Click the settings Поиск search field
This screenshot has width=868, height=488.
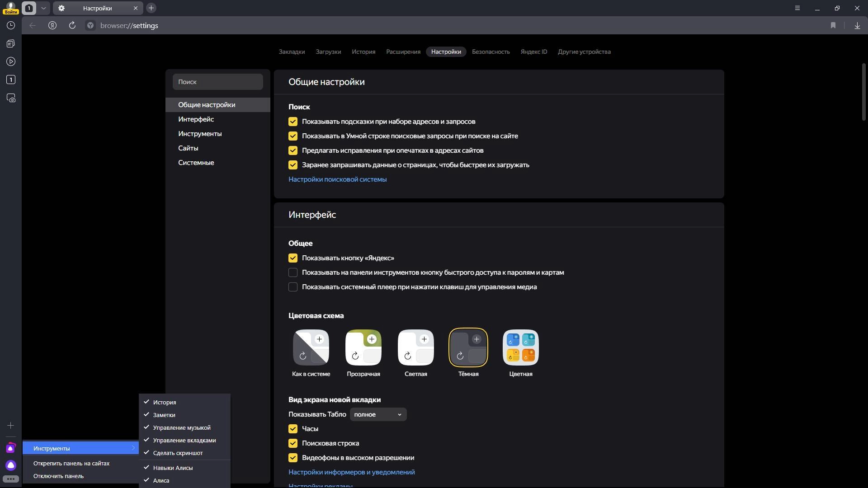click(x=218, y=82)
